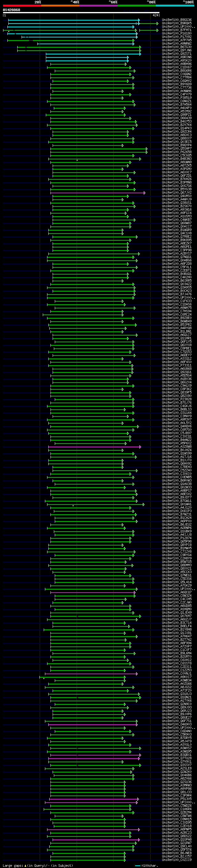The width and height of the screenshot is (197, 868).
Task: Open hit UniRef100_C1DX67
Action: point(177,67)
